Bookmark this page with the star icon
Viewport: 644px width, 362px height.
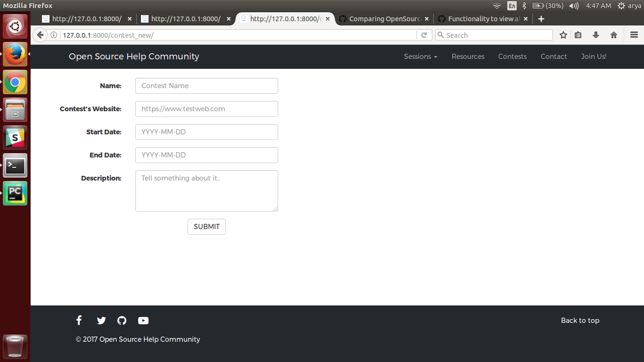[x=563, y=35]
